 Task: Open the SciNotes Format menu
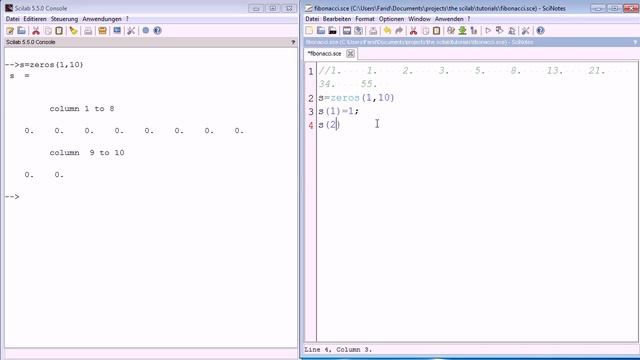click(365, 19)
